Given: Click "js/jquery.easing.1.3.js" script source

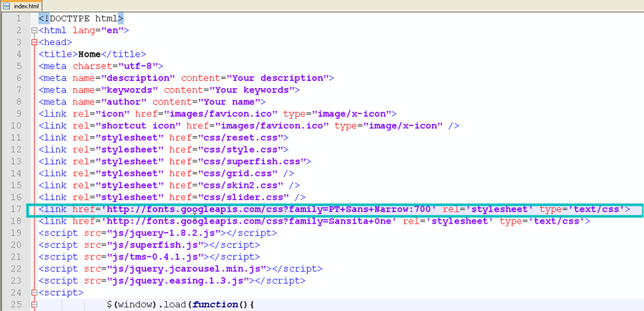Looking at the screenshot, I should click(x=178, y=281).
